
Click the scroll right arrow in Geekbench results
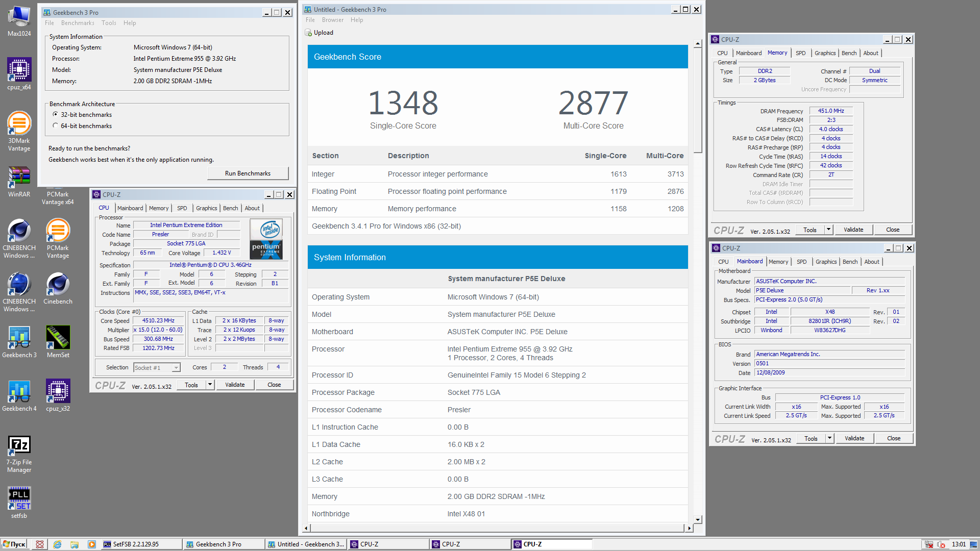tap(689, 528)
